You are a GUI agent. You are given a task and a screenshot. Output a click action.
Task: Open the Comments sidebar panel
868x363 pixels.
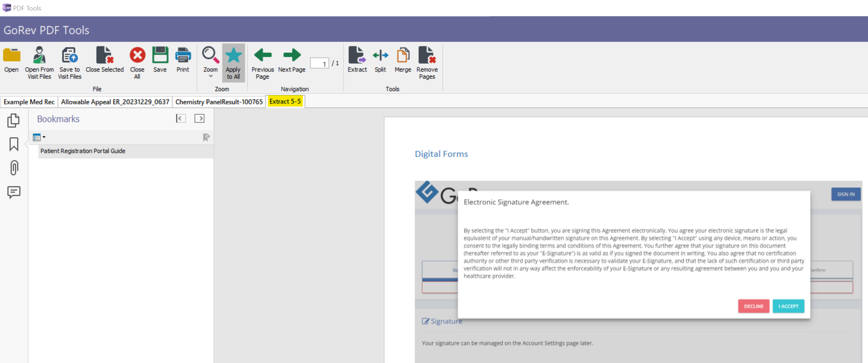(x=14, y=192)
